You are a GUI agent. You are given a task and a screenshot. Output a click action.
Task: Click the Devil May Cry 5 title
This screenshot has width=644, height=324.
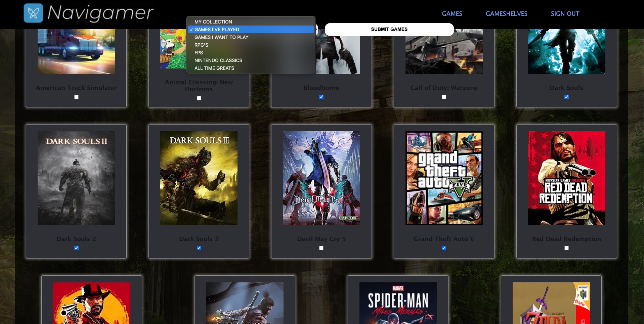[x=321, y=239]
